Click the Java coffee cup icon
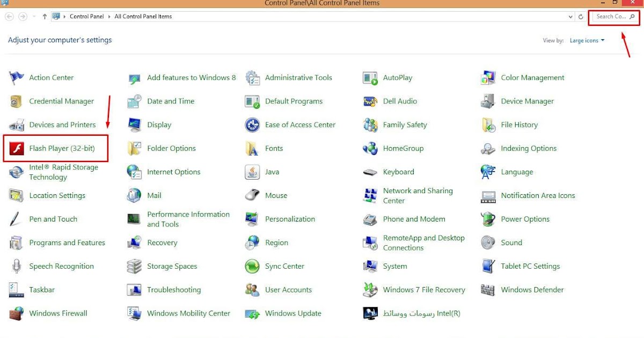Viewport: 644px width, 338px height. click(252, 172)
